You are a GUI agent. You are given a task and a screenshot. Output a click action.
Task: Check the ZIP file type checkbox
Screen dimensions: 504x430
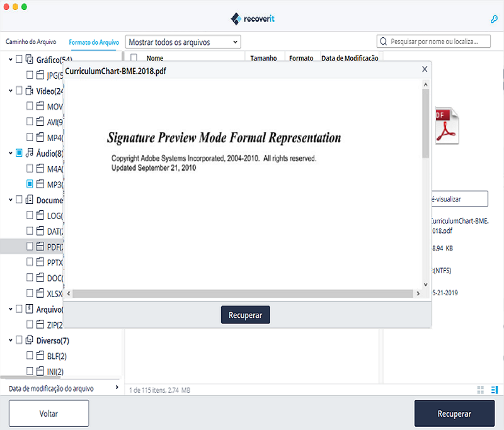(x=30, y=324)
